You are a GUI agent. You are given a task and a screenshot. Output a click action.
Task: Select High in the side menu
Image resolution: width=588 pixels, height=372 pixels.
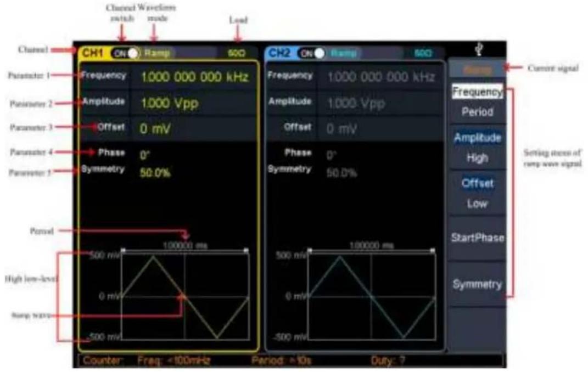[478, 158]
